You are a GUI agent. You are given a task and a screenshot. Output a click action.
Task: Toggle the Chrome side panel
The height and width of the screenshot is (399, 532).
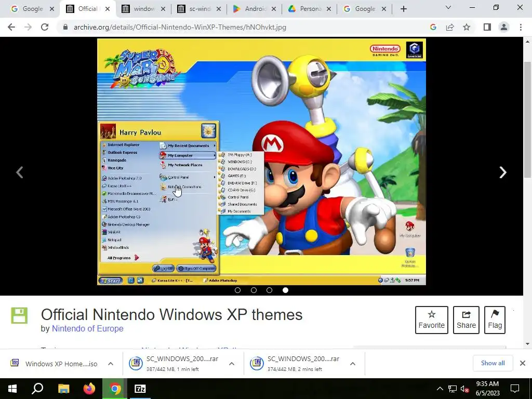487,27
